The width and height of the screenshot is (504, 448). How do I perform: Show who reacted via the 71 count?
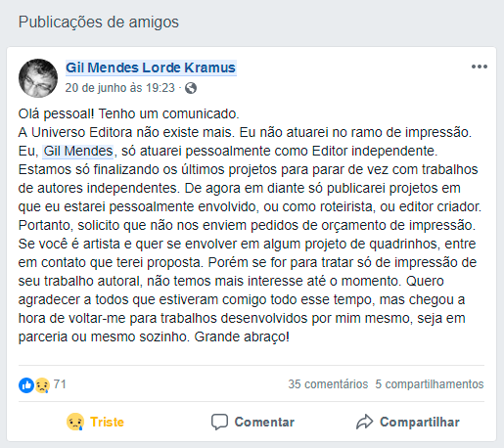tap(60, 384)
